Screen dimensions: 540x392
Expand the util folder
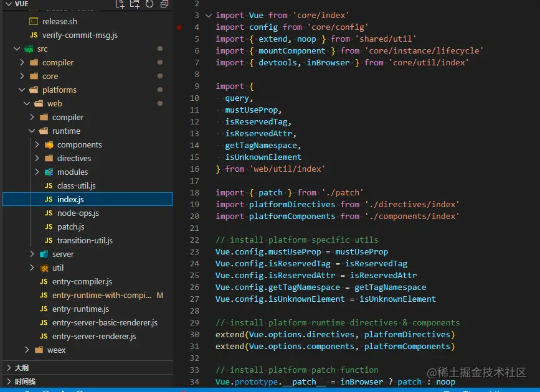(x=32, y=268)
